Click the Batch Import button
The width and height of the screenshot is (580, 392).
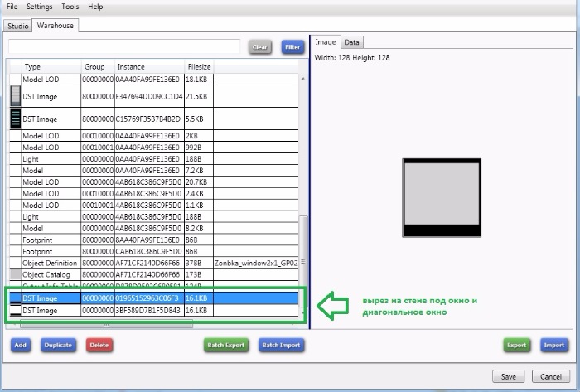(281, 345)
